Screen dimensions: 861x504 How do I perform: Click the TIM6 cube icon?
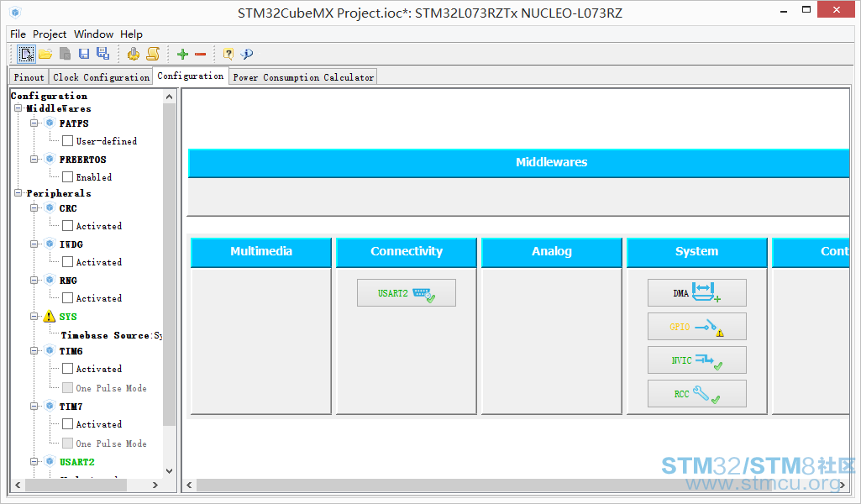(50, 350)
